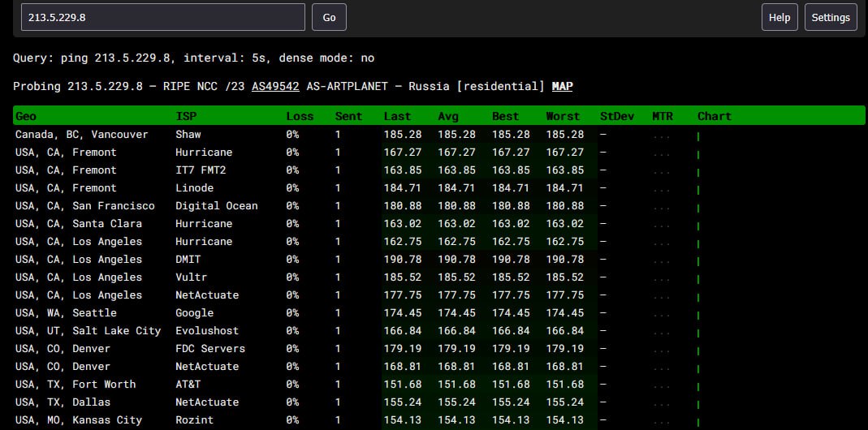Click the Avg column header
Viewport: 868px width, 430px height.
click(448, 116)
